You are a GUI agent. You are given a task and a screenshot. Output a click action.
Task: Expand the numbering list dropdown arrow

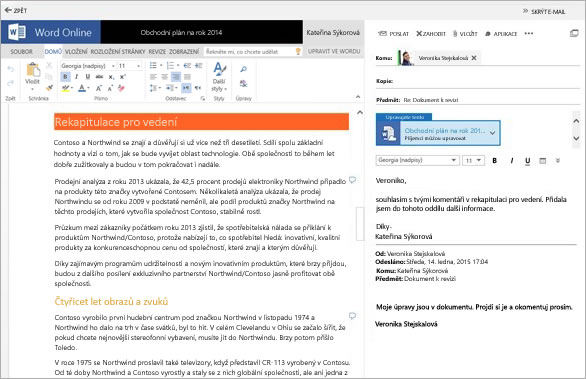point(178,65)
